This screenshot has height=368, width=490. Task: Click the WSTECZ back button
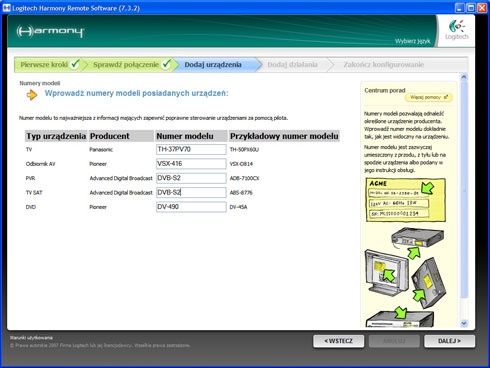click(338, 341)
